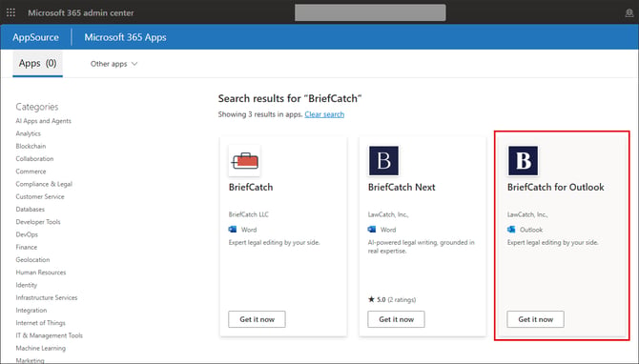This screenshot has width=639, height=364.
Task: Open the AppSource link in header
Action: [35, 37]
